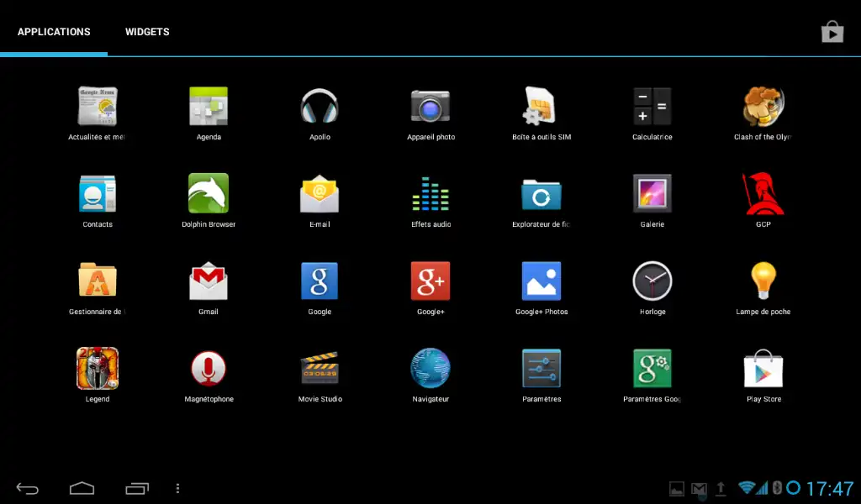Launch Dolphin Browser
This screenshot has height=504, width=861.
(x=209, y=193)
